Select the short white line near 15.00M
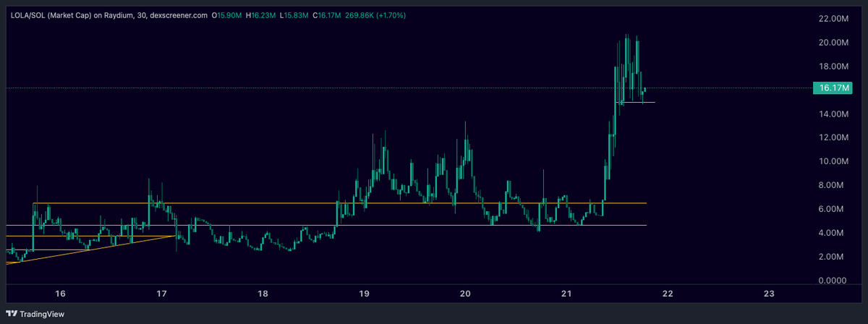The width and height of the screenshot is (868, 324). 635,103
